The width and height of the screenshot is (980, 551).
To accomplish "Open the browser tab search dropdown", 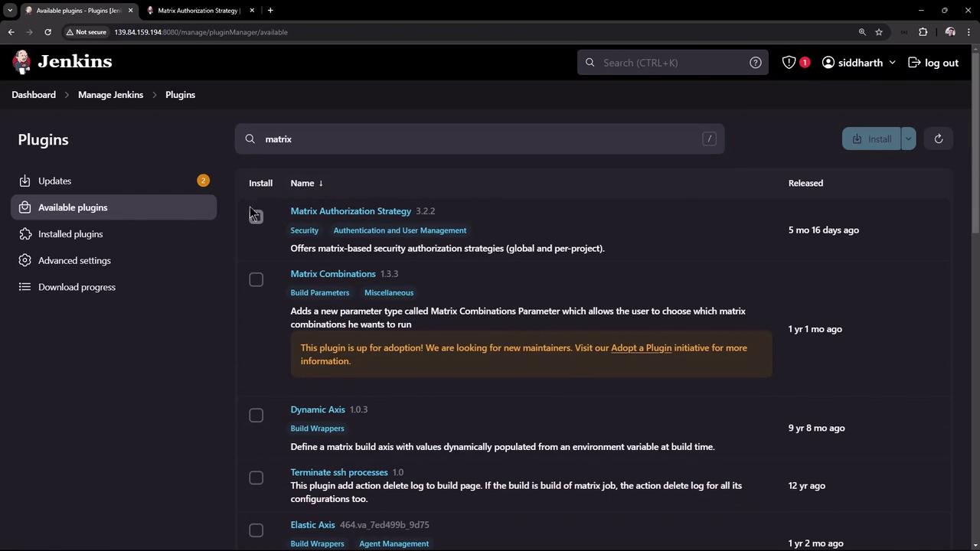I will coord(10,11).
